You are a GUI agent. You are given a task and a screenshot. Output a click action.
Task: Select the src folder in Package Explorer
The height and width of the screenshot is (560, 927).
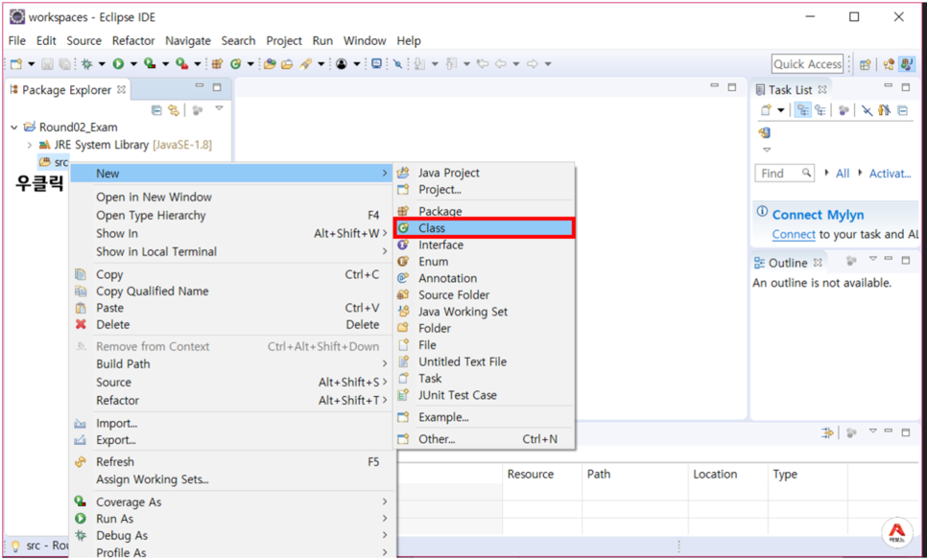pos(54,162)
